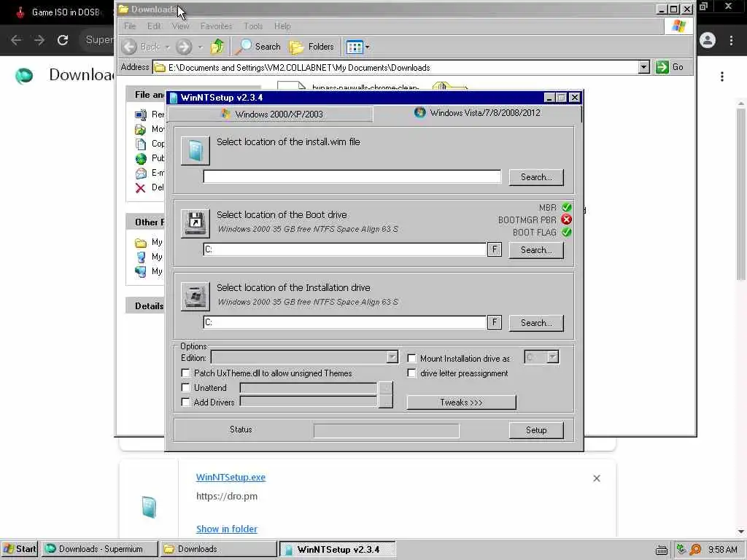Image resolution: width=747 pixels, height=560 pixels.
Task: Open the Favorites menu in Downloads window
Action: click(x=216, y=26)
